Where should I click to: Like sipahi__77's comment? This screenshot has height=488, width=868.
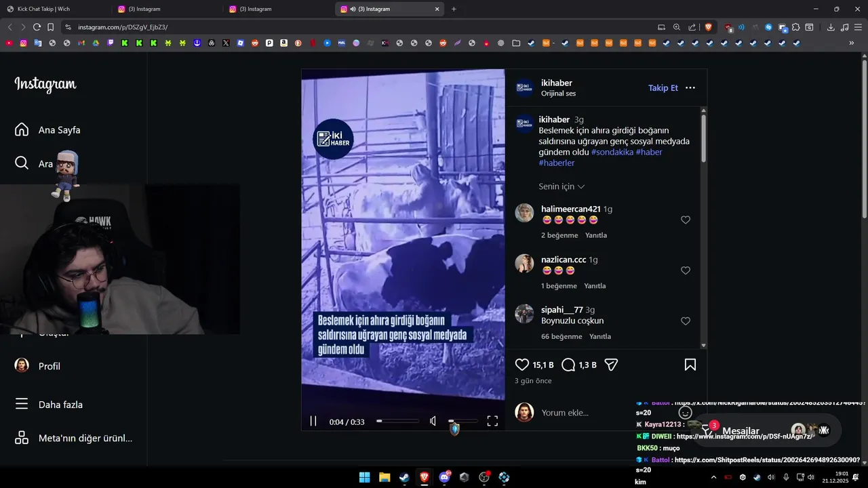pos(686,321)
